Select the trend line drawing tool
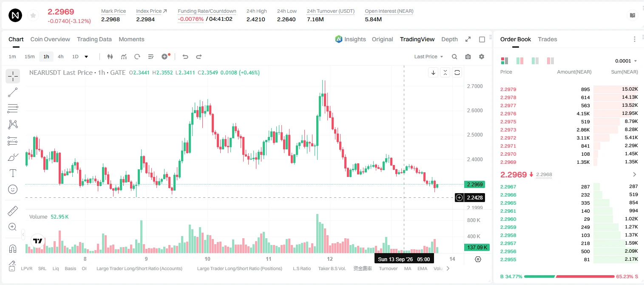The image size is (644, 285). tap(13, 92)
